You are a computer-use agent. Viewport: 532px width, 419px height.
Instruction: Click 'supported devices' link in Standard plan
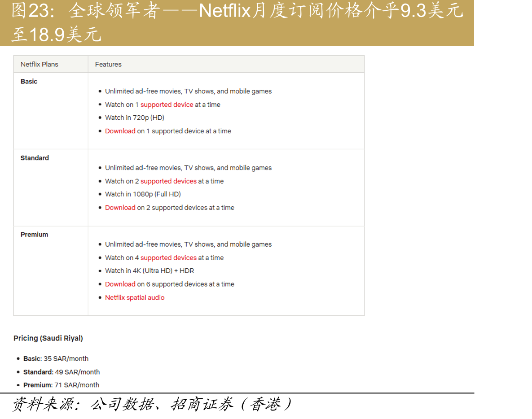pyautogui.click(x=168, y=181)
